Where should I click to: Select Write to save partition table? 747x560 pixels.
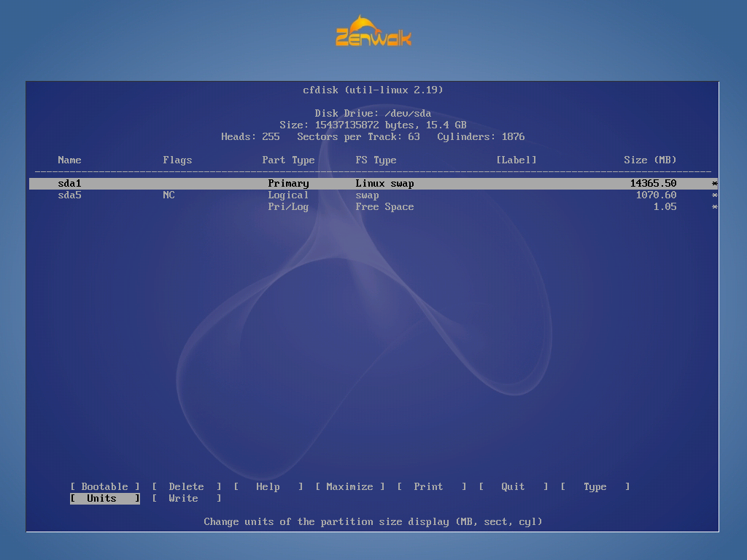click(183, 499)
